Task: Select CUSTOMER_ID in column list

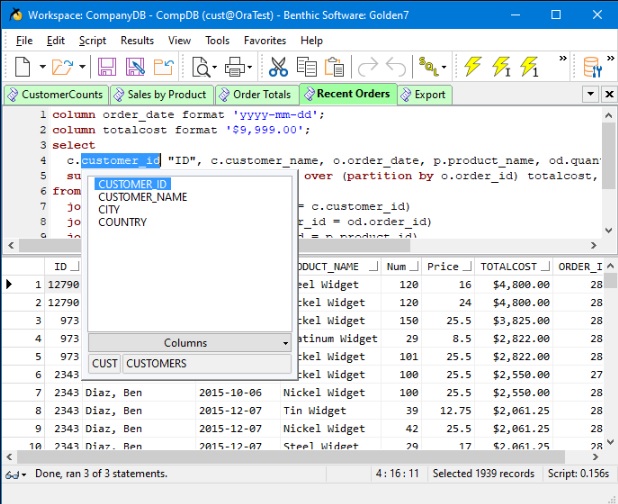Action: [132, 184]
